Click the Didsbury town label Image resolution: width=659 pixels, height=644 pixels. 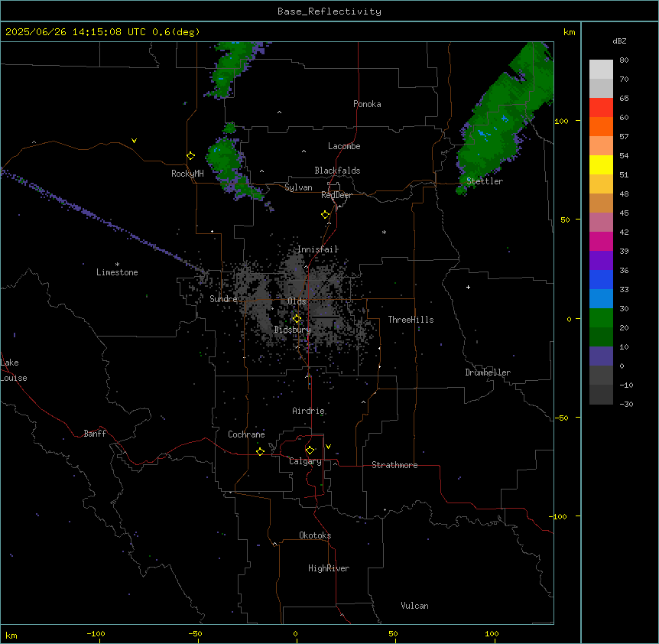(x=293, y=330)
